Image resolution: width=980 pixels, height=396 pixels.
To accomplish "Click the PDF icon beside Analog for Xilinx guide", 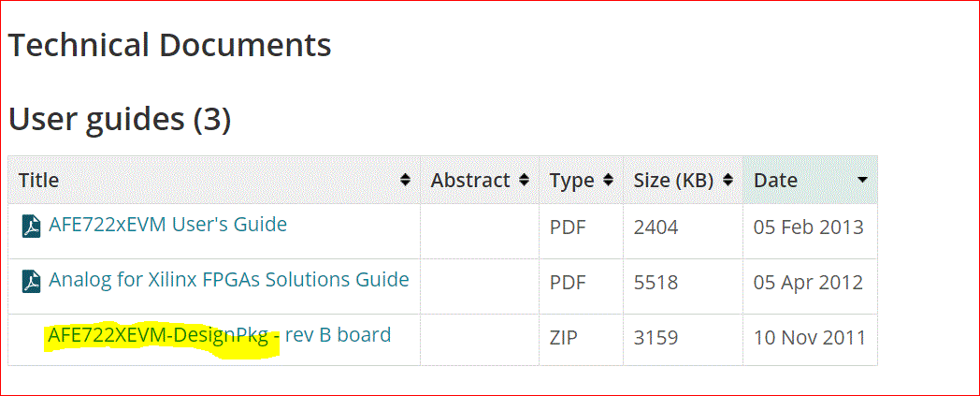I will pyautogui.click(x=32, y=282).
